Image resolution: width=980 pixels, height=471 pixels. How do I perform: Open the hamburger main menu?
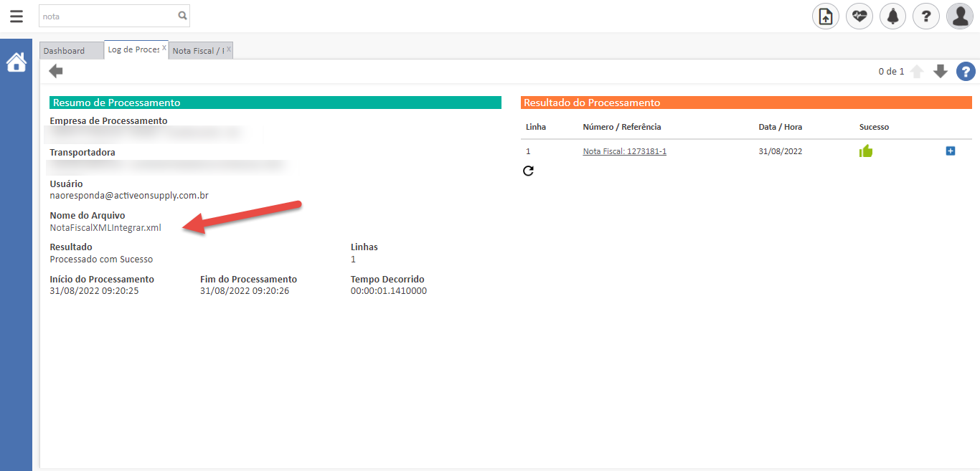(16, 16)
